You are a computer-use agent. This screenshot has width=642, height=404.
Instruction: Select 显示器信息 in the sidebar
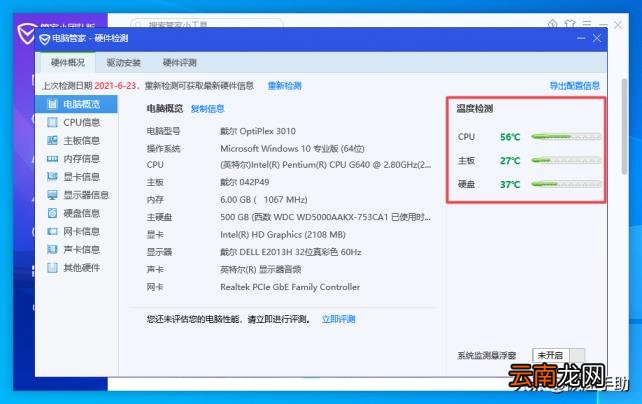pos(76,195)
